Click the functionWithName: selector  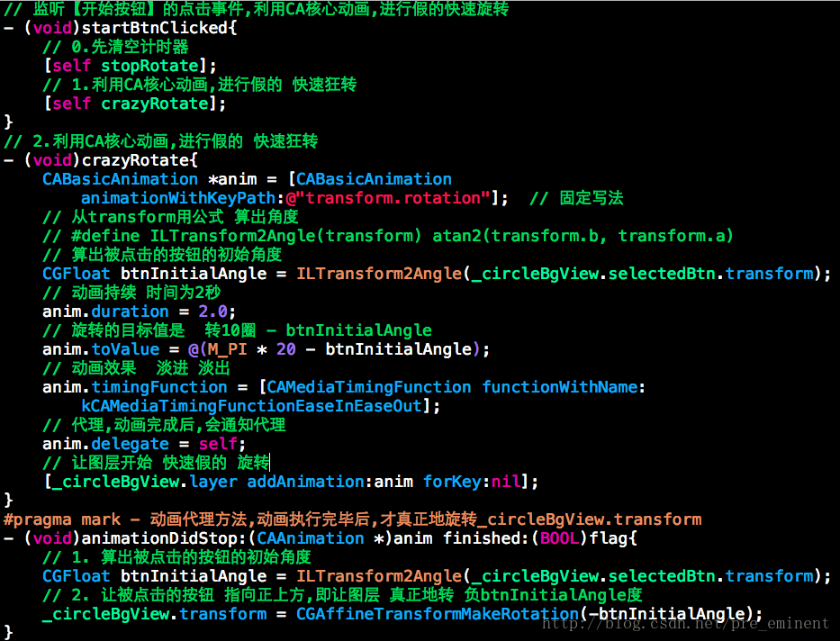[x=564, y=387]
